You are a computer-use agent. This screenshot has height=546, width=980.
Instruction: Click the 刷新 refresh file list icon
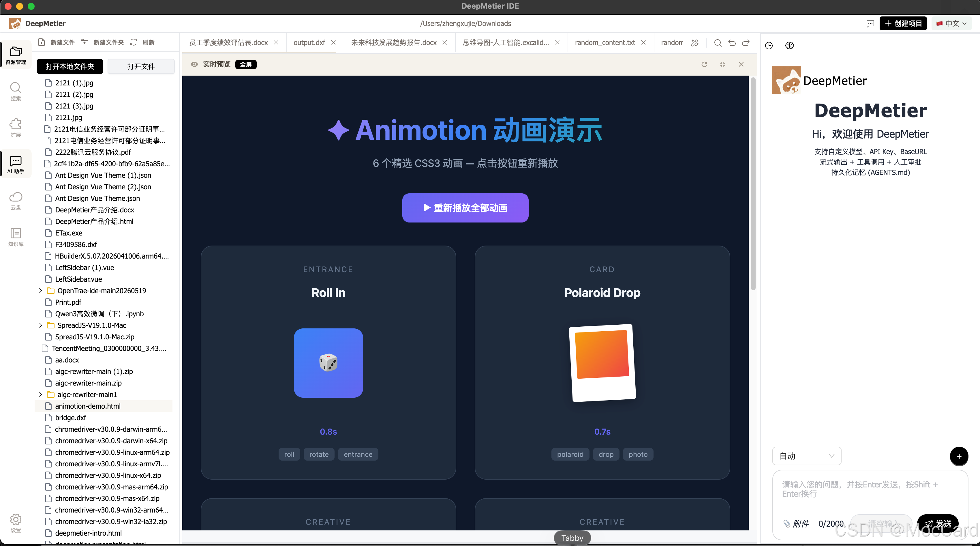click(x=134, y=42)
